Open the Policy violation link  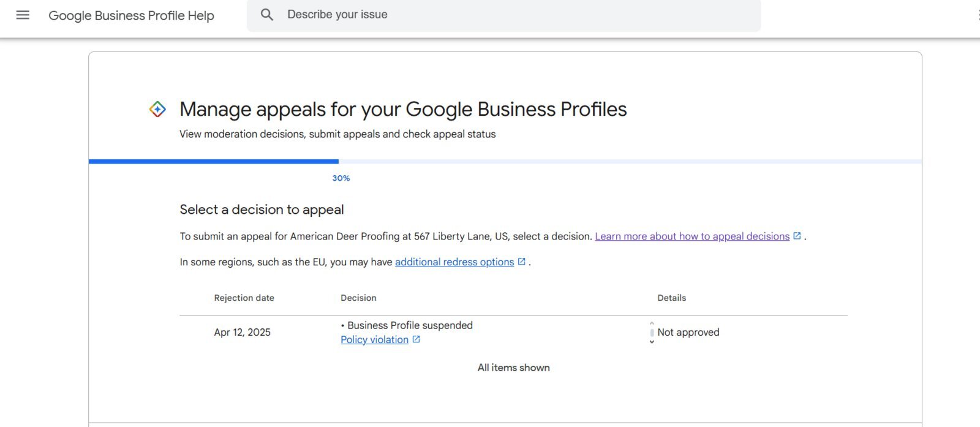pyautogui.click(x=374, y=340)
